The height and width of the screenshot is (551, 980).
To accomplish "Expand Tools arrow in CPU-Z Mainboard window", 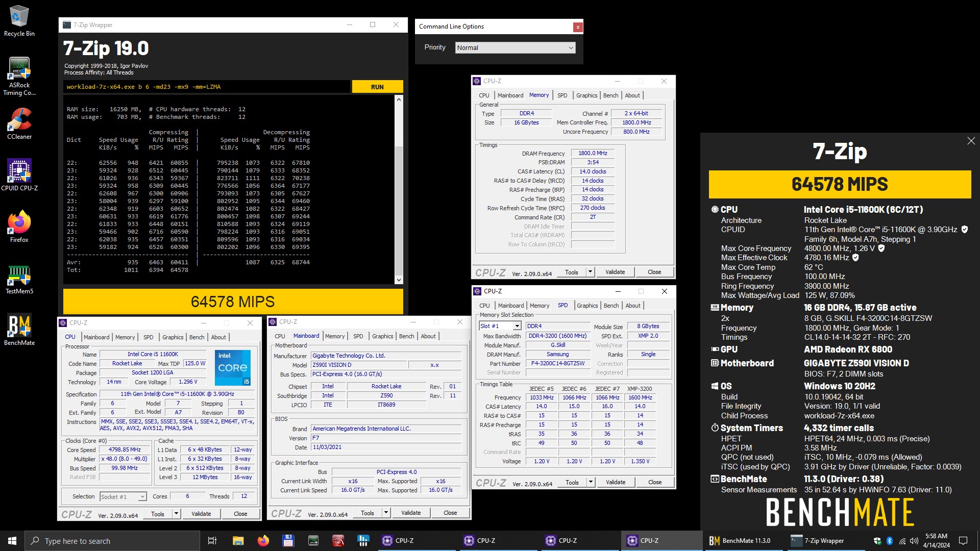I will coord(386,513).
